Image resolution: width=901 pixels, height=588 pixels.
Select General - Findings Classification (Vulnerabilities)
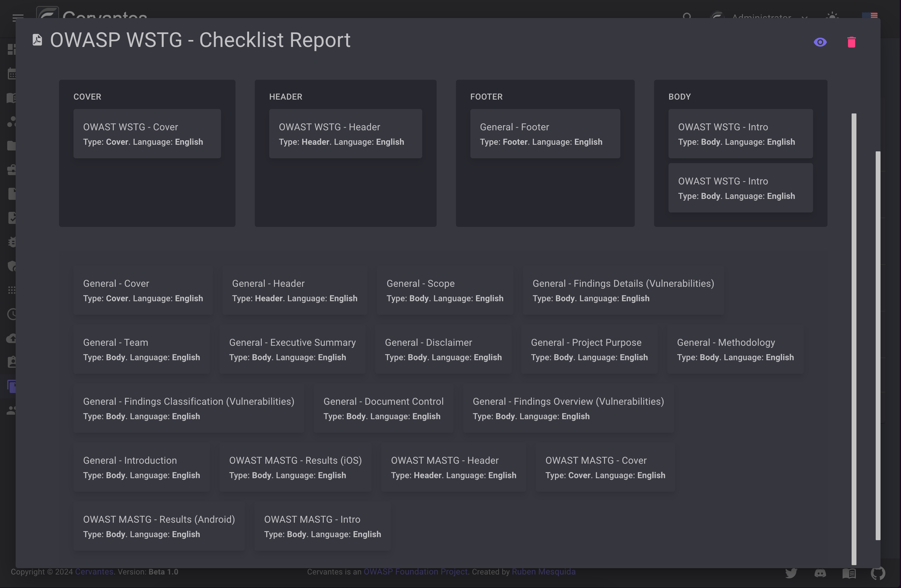[x=189, y=408]
